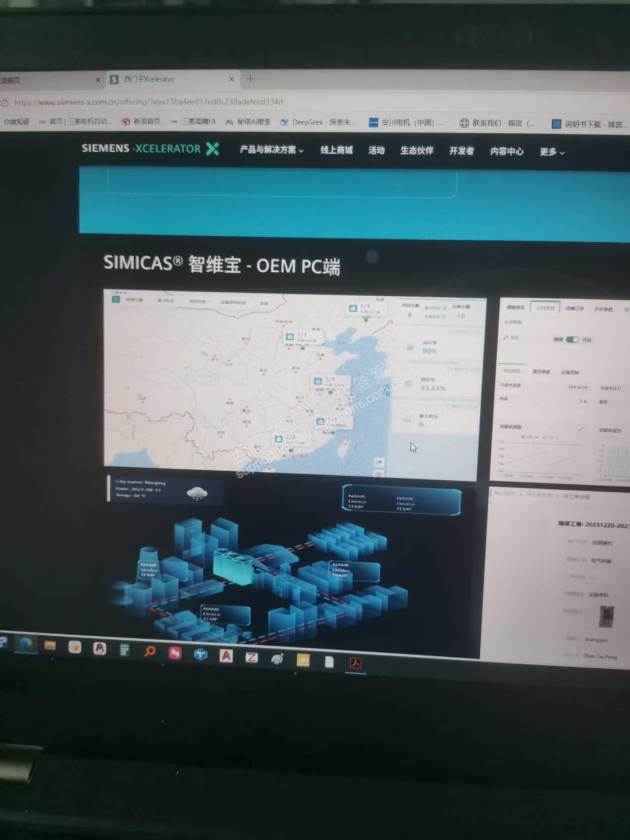Viewport: 630px width, 840px height.
Task: Click the 运行率 chart icon beside 90%
Action: click(410, 347)
